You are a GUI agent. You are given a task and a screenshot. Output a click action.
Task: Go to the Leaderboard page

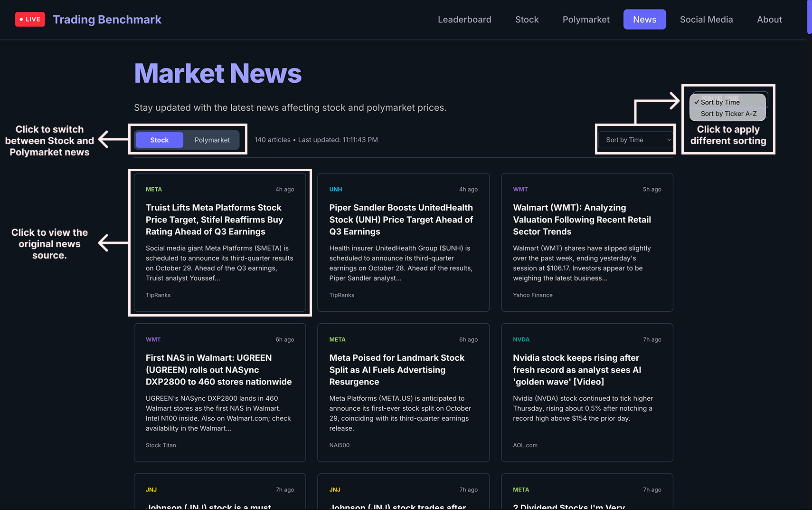pos(464,19)
